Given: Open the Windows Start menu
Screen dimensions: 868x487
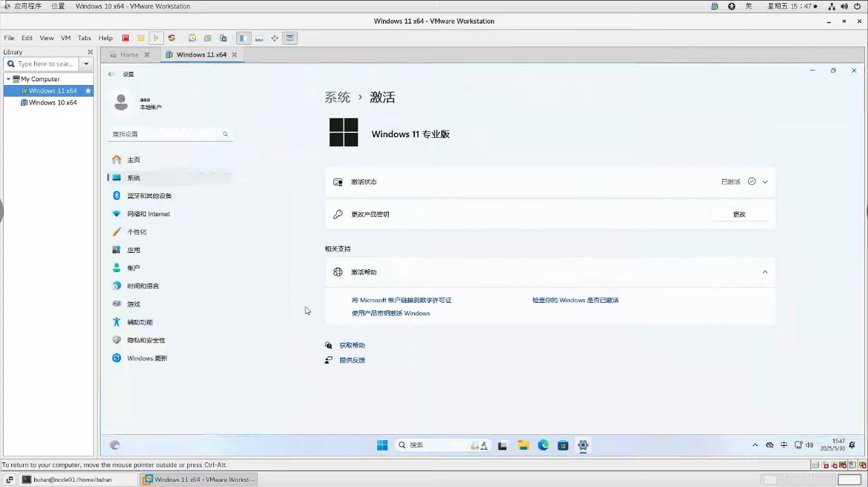Looking at the screenshot, I should 382,445.
